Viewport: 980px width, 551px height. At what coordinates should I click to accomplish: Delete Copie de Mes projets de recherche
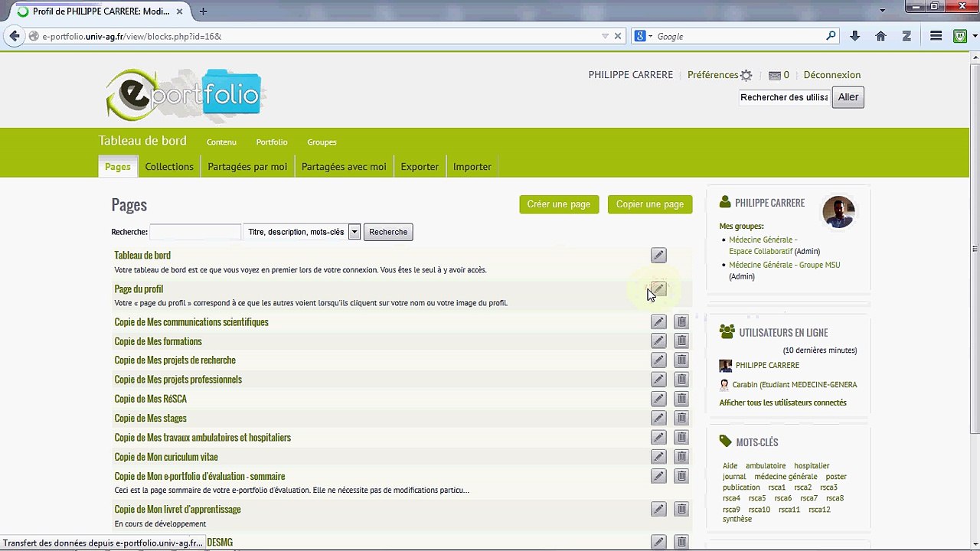pos(681,360)
